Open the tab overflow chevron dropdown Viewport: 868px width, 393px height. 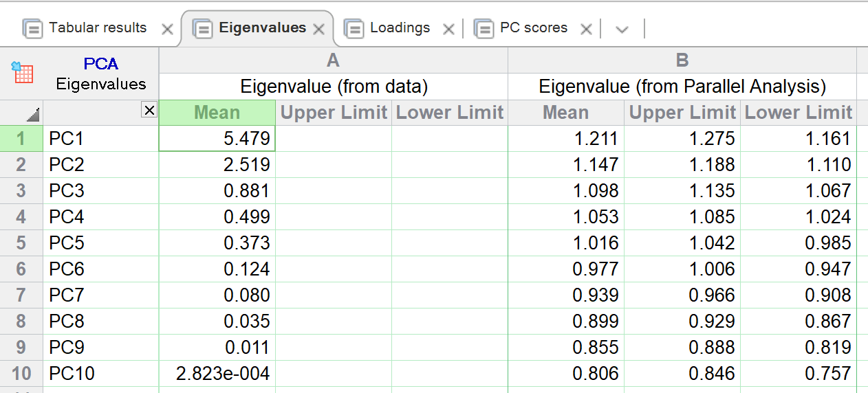tap(622, 29)
